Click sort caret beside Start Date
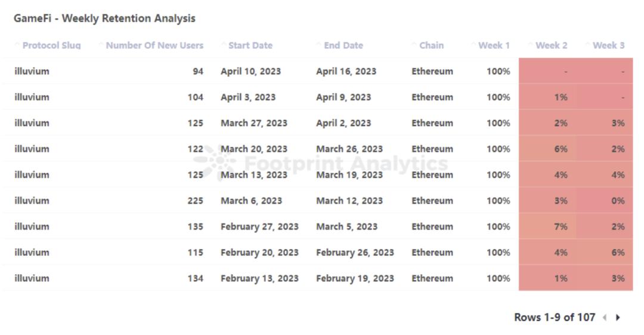644x335 pixels. 223,45
